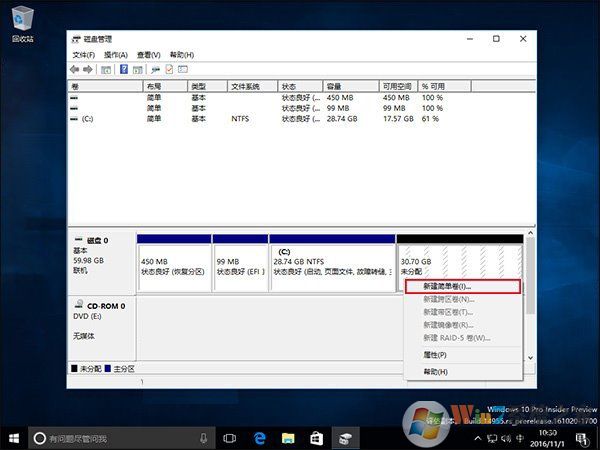Click the Back arrow in the toolbar

[x=75, y=69]
